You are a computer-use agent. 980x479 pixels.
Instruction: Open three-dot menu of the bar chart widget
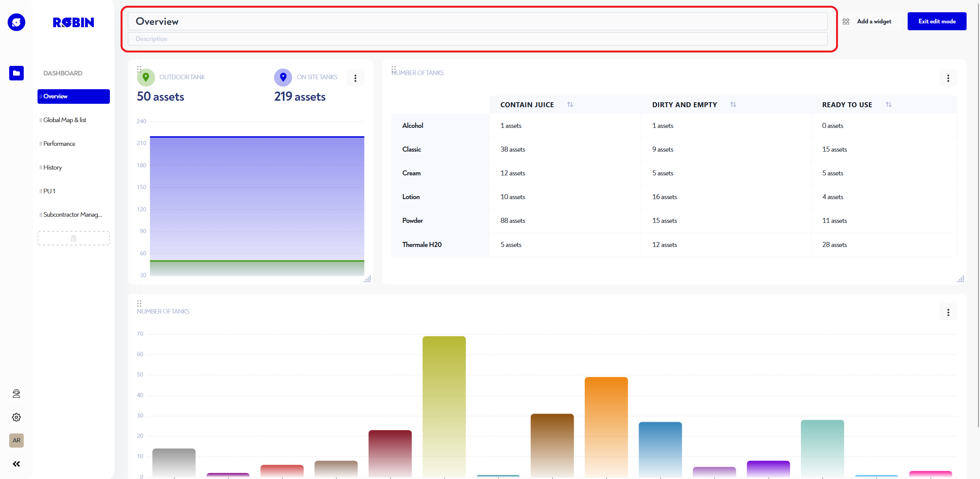point(948,312)
